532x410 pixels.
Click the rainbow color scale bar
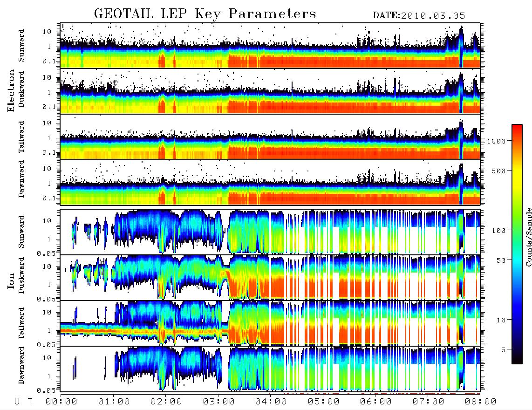[x=517, y=244]
